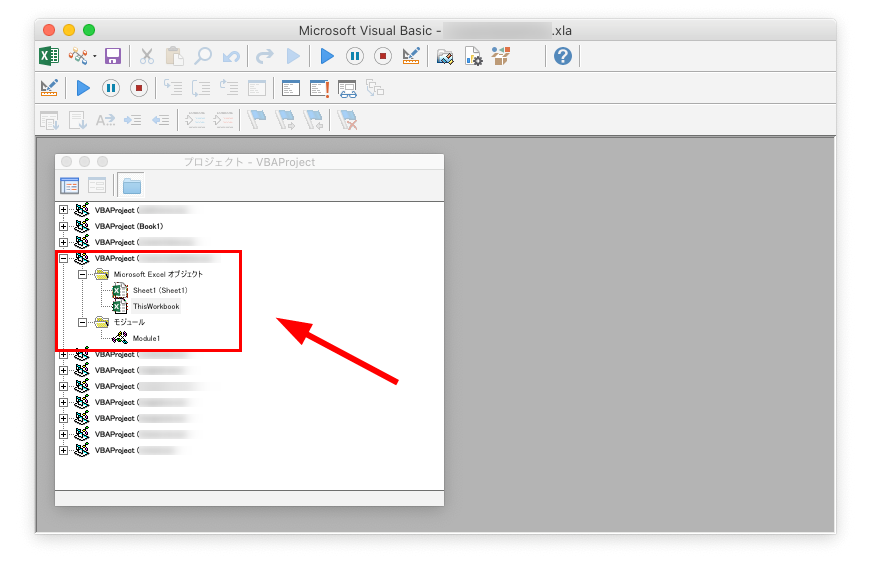Click the Step Out debug icon

[x=229, y=88]
